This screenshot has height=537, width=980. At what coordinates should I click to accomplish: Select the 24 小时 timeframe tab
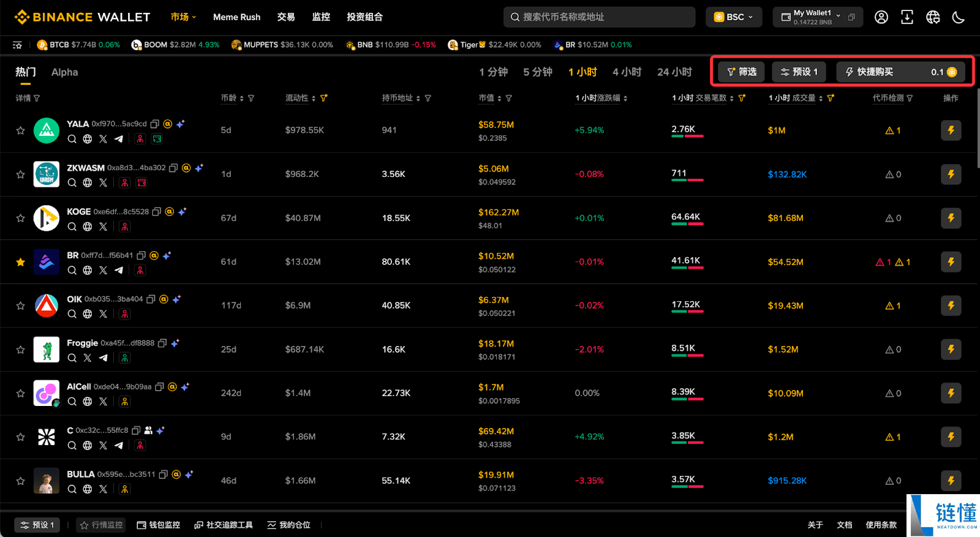[x=674, y=72]
